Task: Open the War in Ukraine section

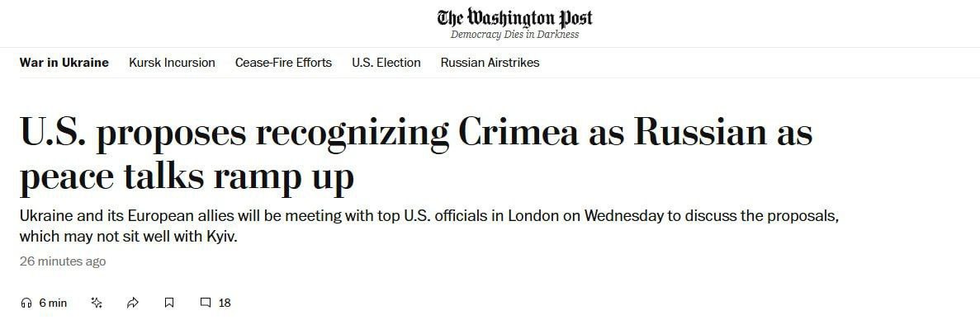Action: [x=64, y=63]
